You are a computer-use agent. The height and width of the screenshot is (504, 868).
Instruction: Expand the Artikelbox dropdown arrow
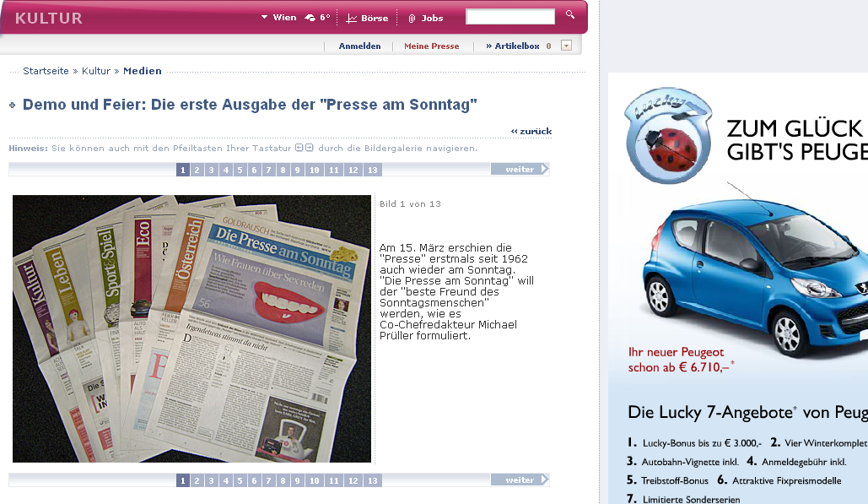click(x=566, y=46)
